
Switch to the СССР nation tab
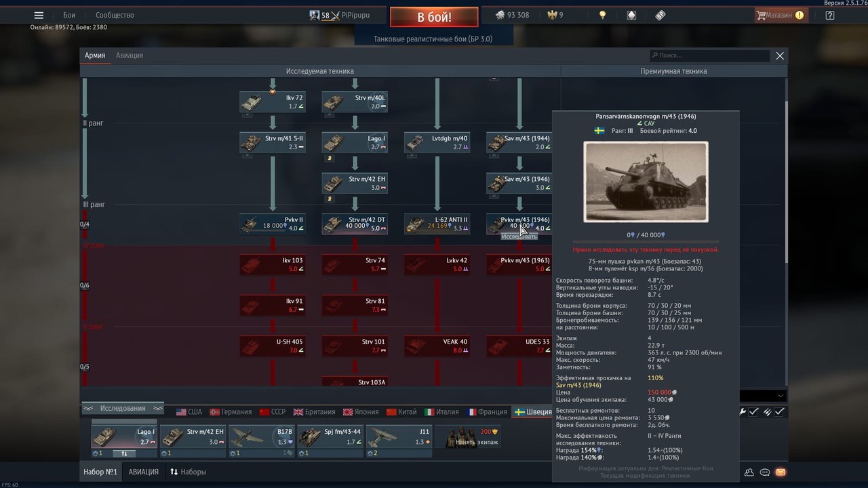(273, 411)
